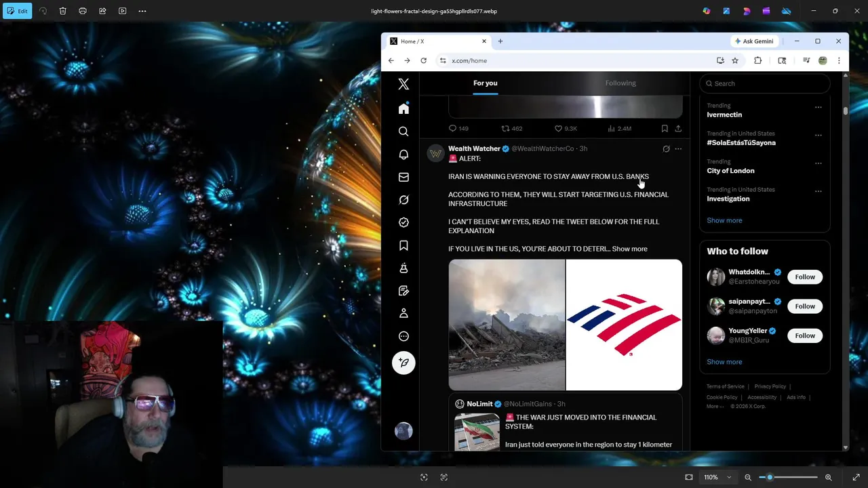
Task: Follow YoungYeller account
Action: (805, 335)
